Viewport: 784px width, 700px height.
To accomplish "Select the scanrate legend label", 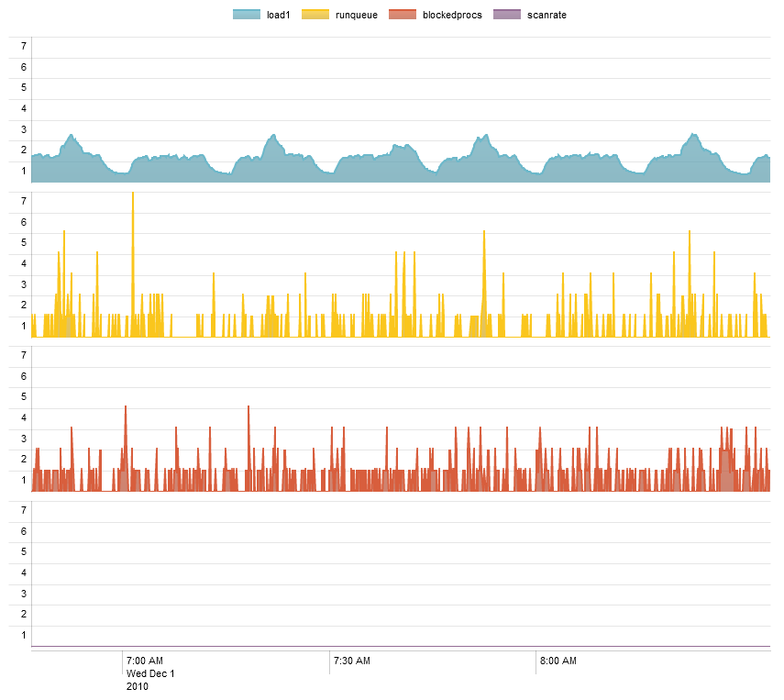I will click(547, 15).
